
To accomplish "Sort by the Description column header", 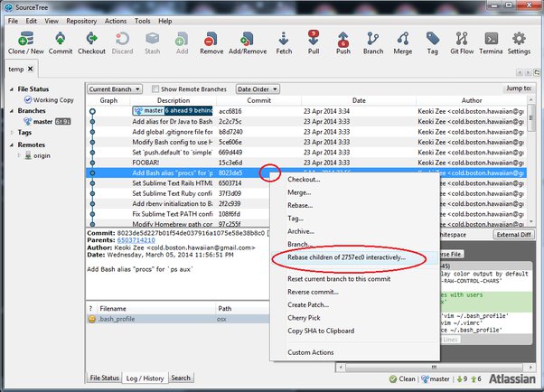I will click(x=174, y=100).
